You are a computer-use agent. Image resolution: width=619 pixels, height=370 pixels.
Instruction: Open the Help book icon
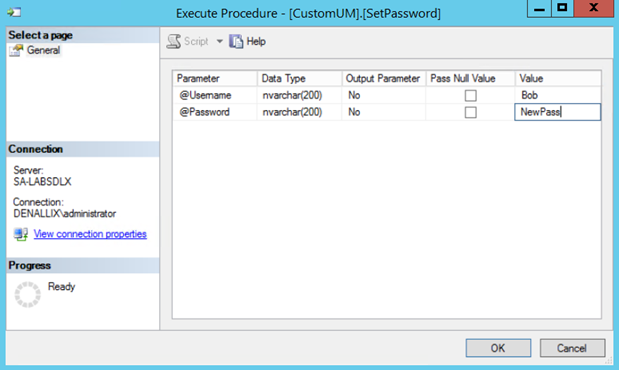236,41
